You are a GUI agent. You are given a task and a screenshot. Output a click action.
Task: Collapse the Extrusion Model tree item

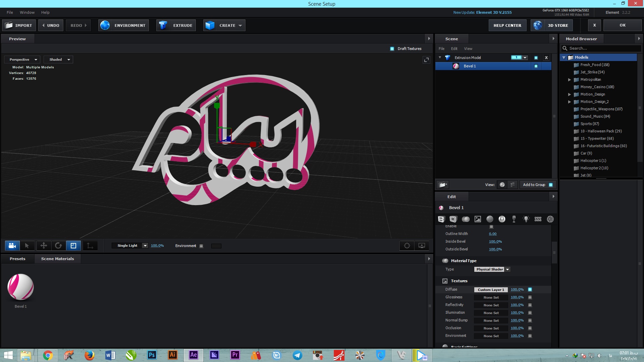point(440,58)
